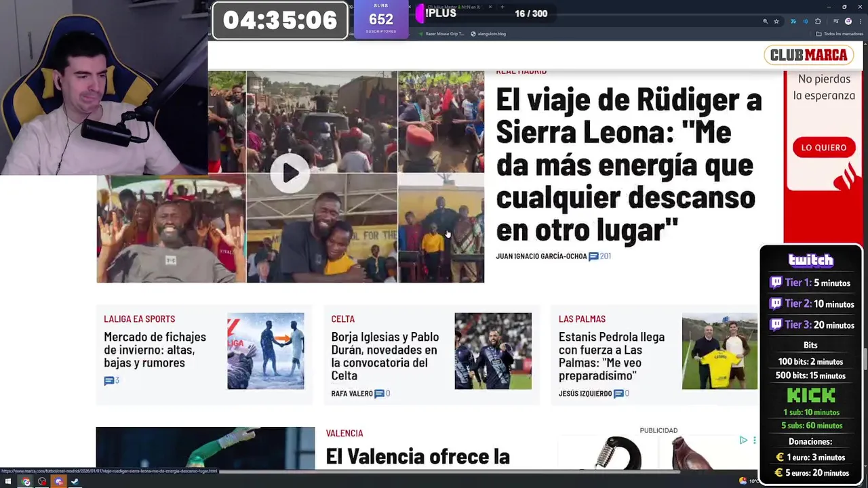The image size is (868, 488).
Task: Open the ad options menu dots
Action: point(754,441)
